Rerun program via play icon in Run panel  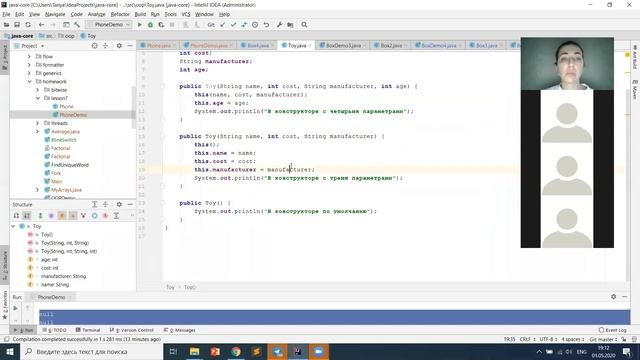pos(16,308)
